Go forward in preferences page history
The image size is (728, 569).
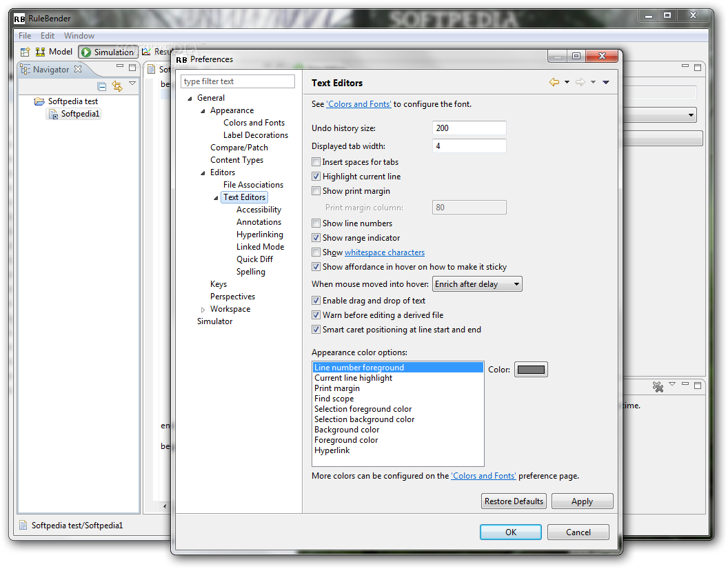coord(580,82)
